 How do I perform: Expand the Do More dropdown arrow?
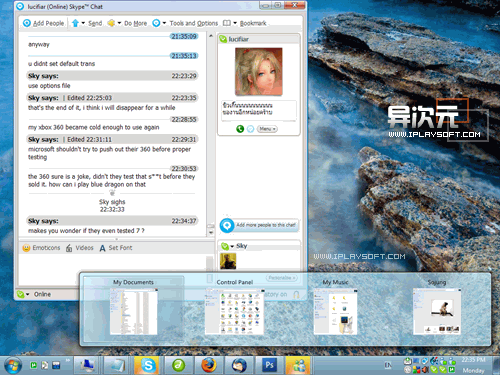pyautogui.click(x=119, y=23)
